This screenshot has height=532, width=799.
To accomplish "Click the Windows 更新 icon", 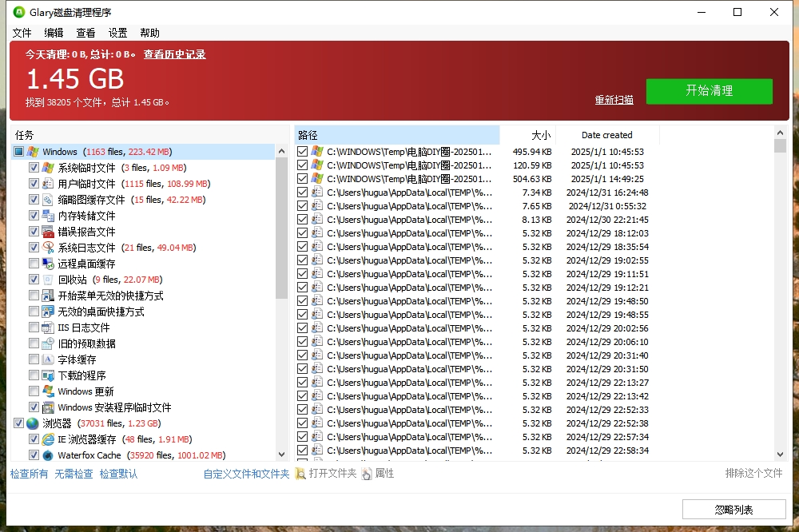I will (x=49, y=391).
